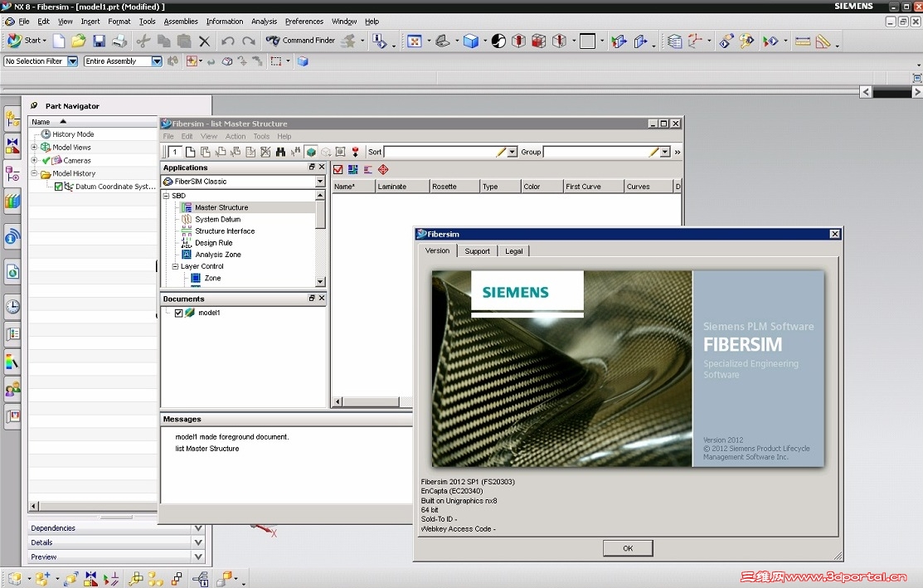
Task: Click the New document icon in Fibersim toolbar
Action: (191, 151)
